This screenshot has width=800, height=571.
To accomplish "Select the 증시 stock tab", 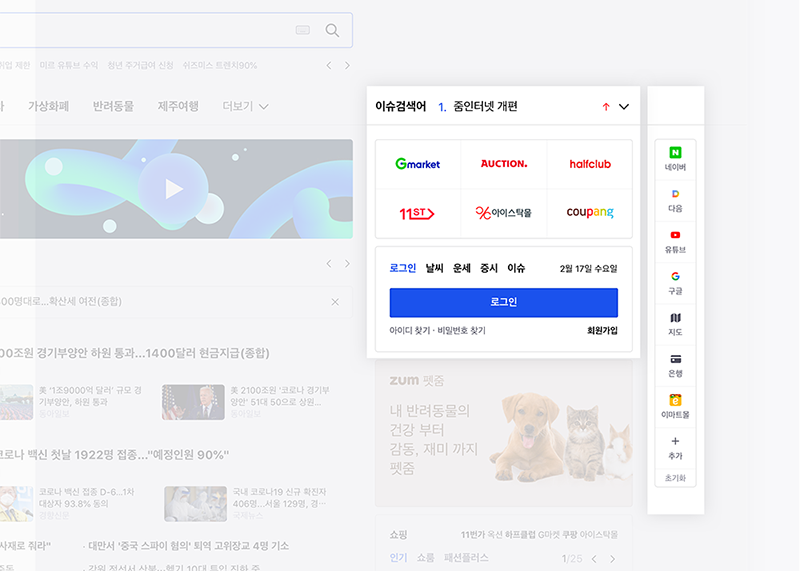I will [489, 268].
